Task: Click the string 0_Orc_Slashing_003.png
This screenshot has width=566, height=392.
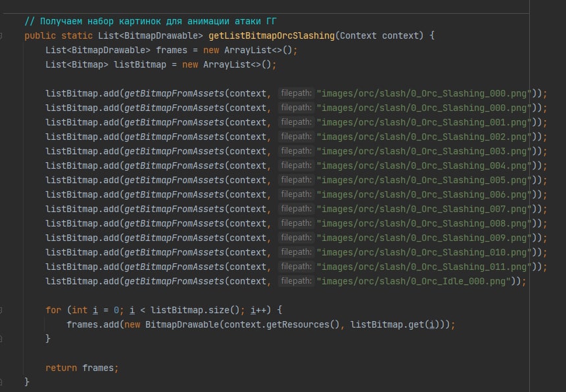Action: (x=424, y=151)
